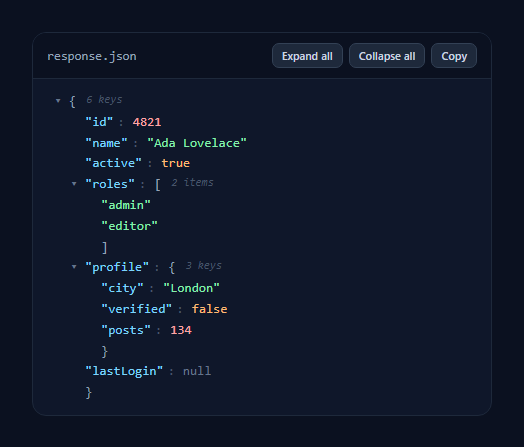The image size is (524, 447).
Task: Collapse the "profile" object triangle
Action: pos(74,266)
